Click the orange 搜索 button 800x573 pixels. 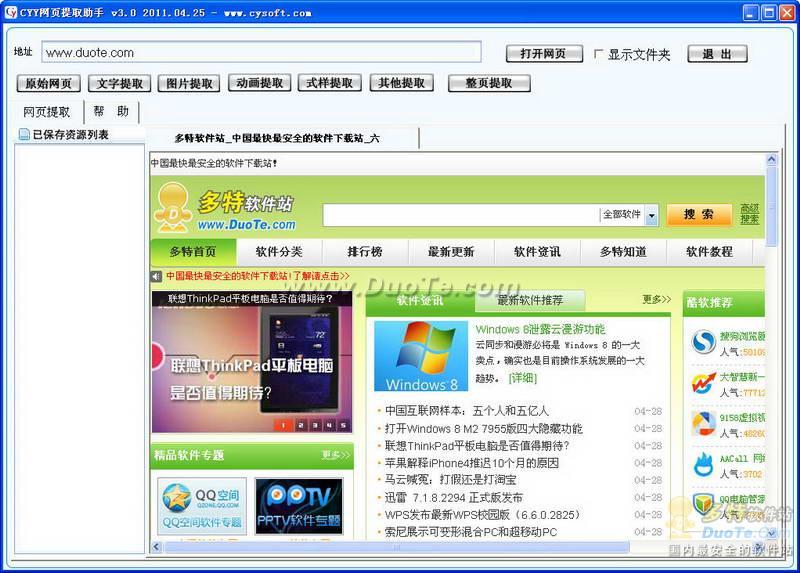click(x=698, y=214)
